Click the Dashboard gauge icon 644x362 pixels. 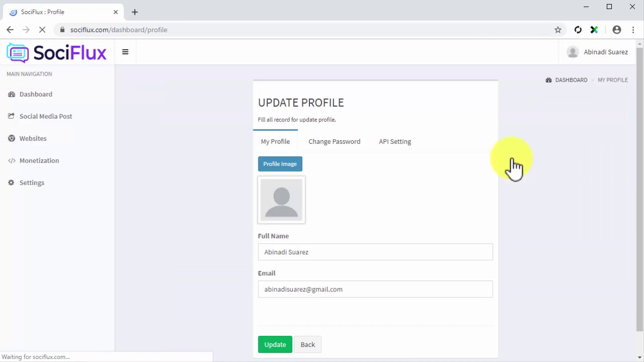pyautogui.click(x=12, y=94)
